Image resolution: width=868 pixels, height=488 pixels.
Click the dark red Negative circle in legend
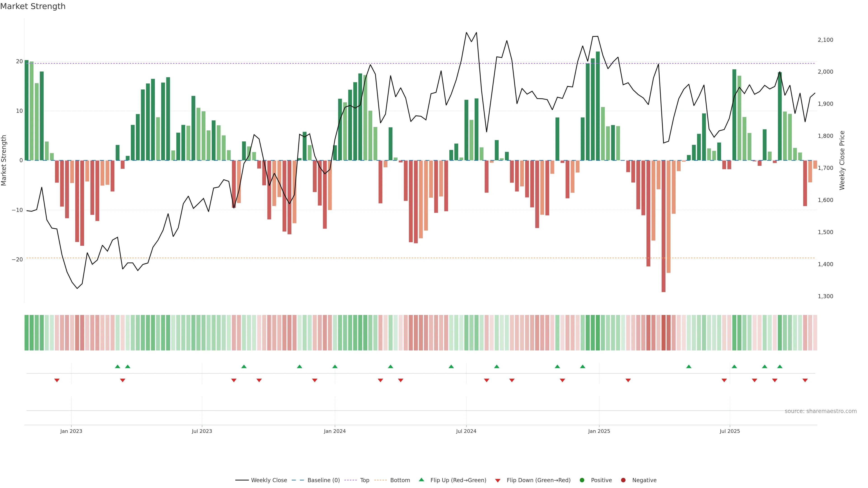tap(623, 480)
